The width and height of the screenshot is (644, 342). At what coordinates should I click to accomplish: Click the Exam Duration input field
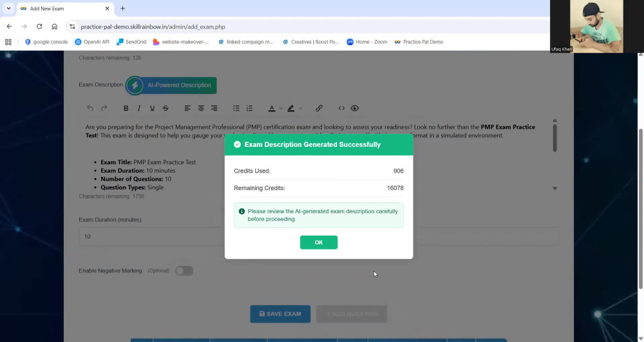tap(319, 236)
